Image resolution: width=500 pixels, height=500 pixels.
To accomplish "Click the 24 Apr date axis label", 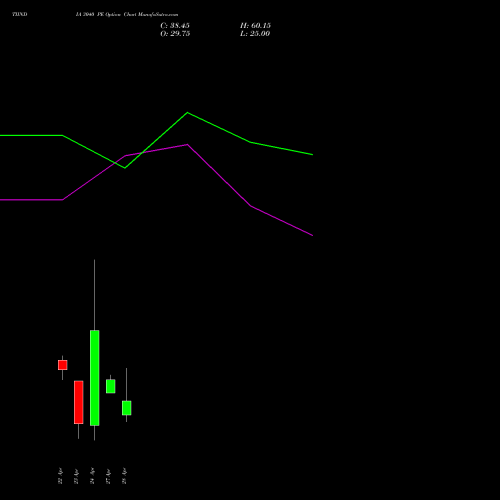I will 92,476.
